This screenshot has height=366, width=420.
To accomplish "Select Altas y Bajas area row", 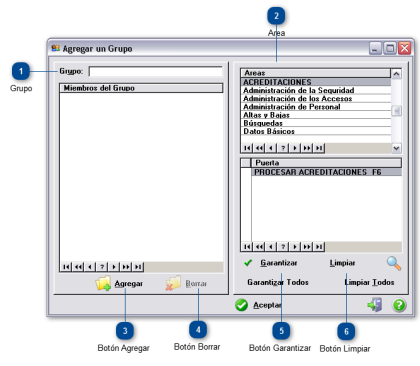I will [316, 115].
